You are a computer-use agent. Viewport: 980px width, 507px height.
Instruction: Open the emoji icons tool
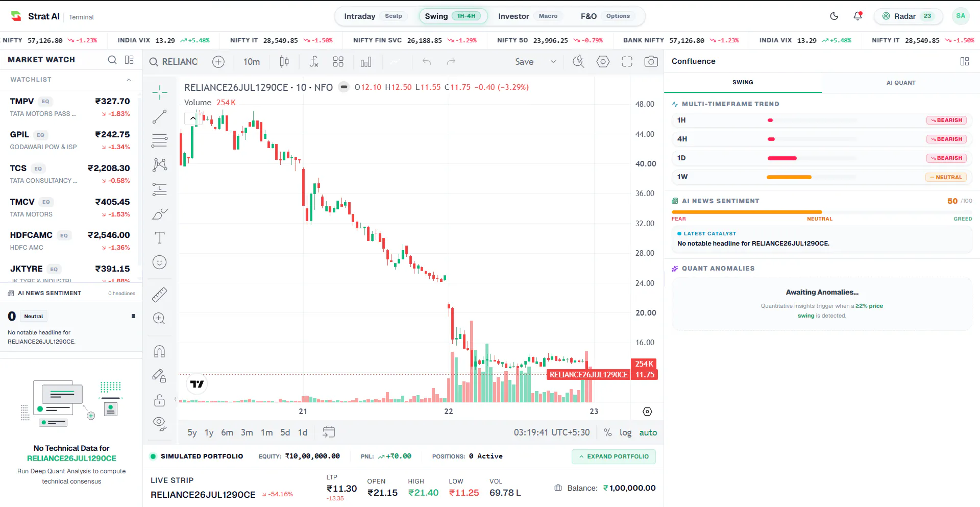click(160, 262)
